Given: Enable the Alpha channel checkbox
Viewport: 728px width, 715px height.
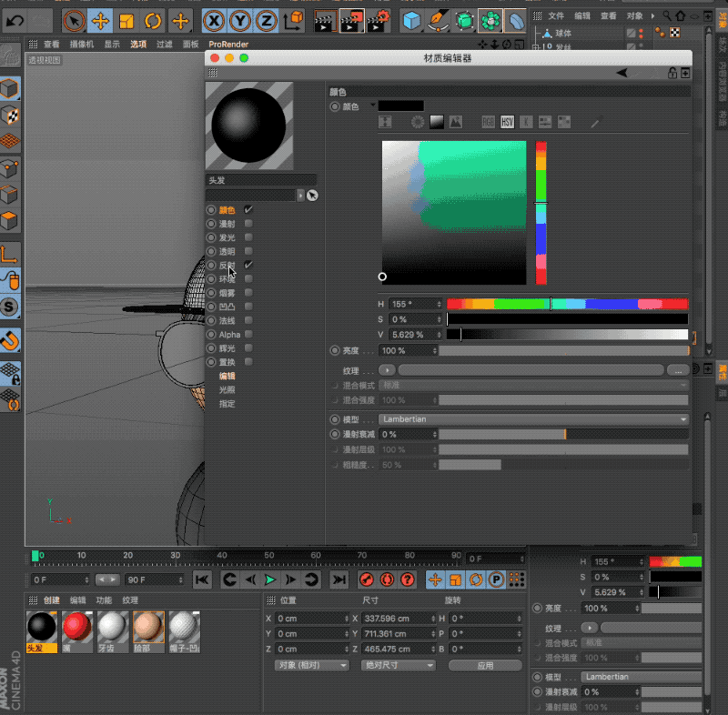Looking at the screenshot, I should coord(248,334).
